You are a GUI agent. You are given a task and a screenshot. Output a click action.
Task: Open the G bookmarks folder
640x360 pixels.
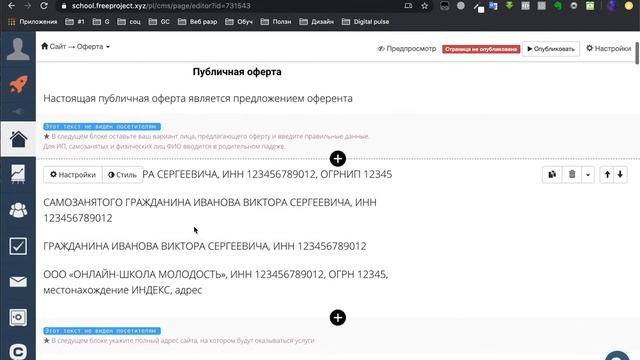click(x=101, y=22)
